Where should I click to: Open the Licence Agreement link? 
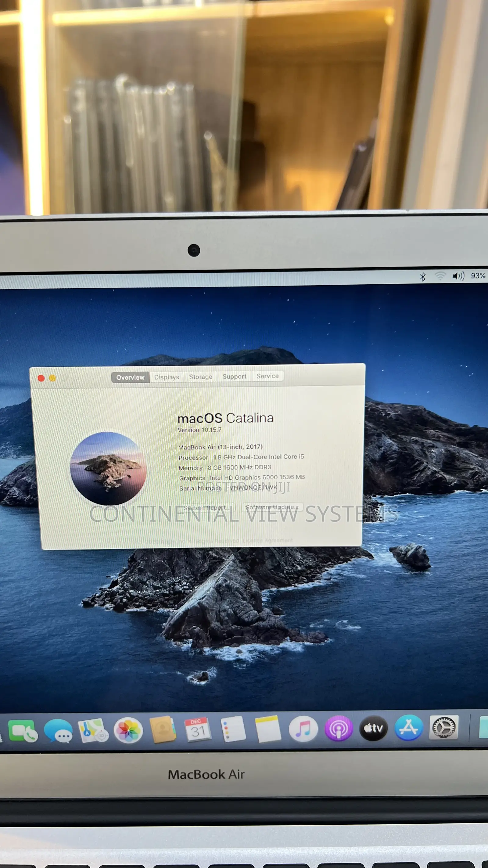pyautogui.click(x=267, y=540)
